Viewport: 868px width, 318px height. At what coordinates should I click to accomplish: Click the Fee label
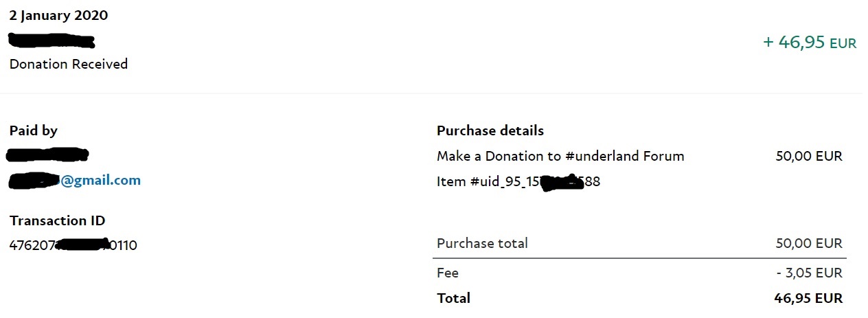[x=448, y=273]
